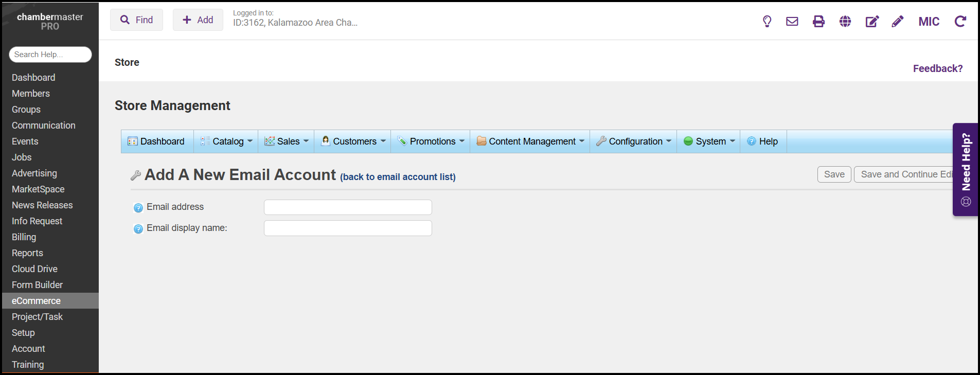This screenshot has width=980, height=375.
Task: Open the store Help menu item
Action: [x=763, y=141]
